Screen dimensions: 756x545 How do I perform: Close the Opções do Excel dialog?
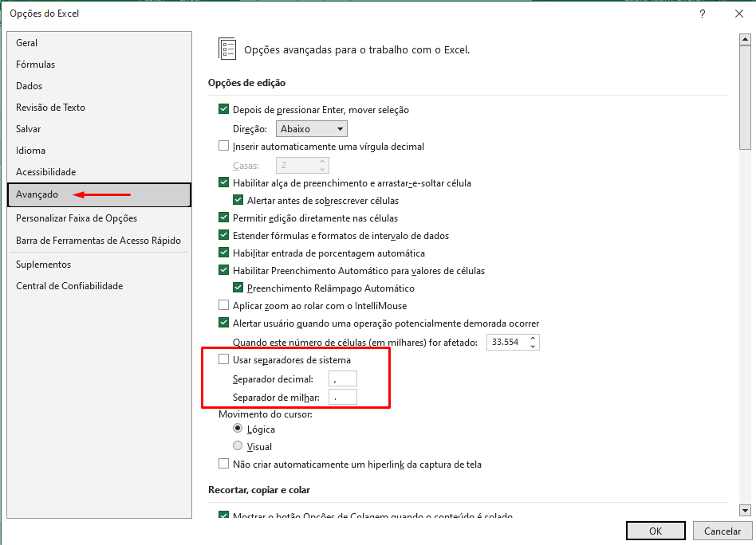point(739,14)
